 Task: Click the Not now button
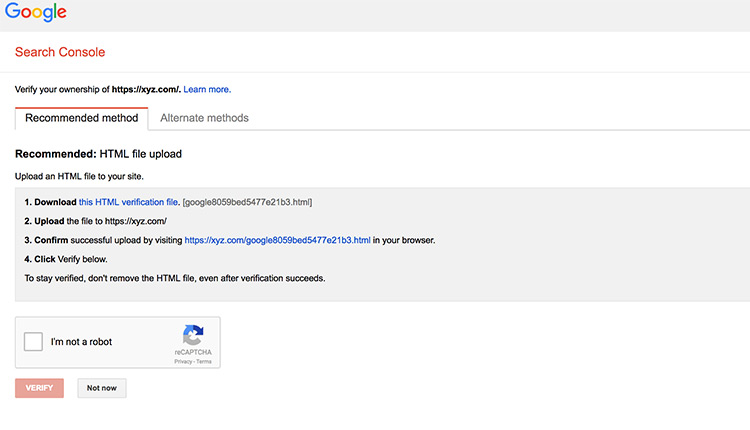click(x=102, y=388)
